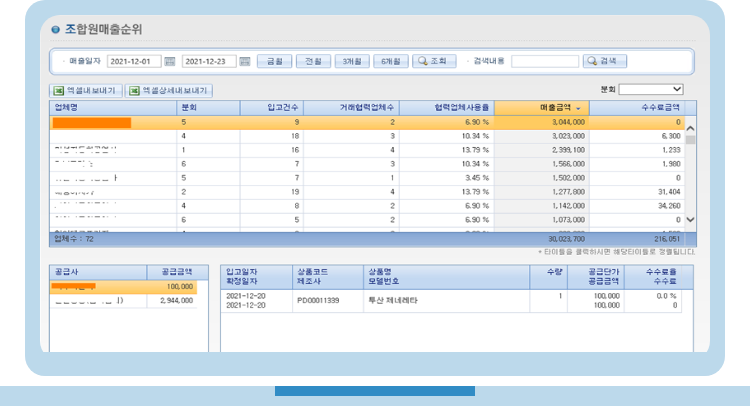Open the calendar picker beside 2021-12-23
750x406 pixels.
click(244, 61)
